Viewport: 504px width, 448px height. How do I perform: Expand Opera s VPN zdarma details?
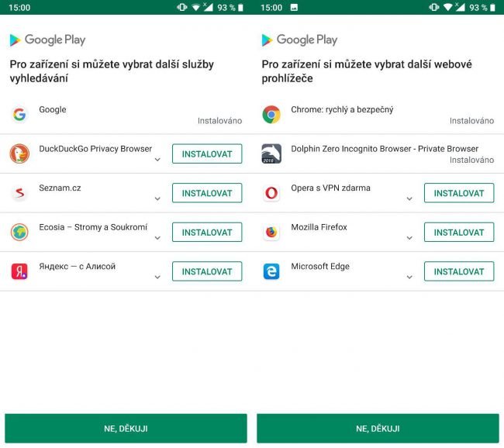pos(409,198)
